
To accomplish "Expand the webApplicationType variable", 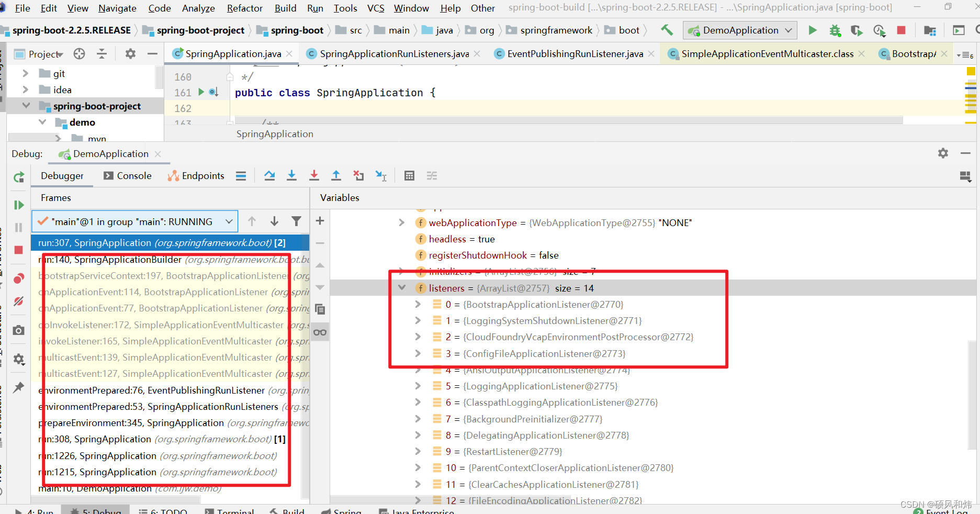I will tap(402, 222).
